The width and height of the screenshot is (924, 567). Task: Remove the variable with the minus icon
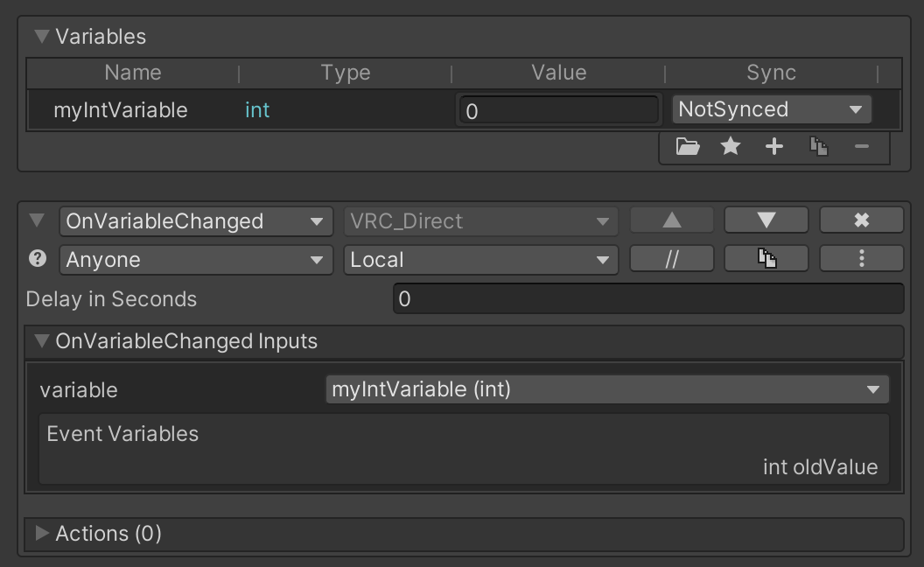coord(862,146)
